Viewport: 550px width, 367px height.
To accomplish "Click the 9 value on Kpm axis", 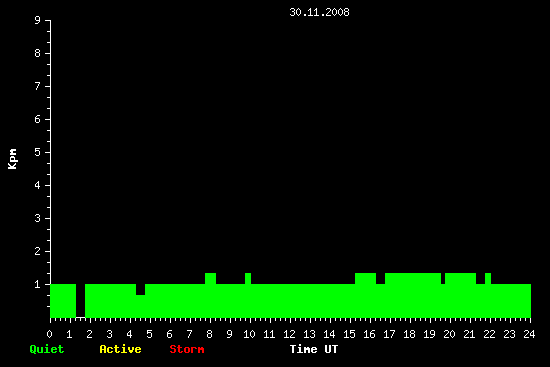I will [38, 20].
